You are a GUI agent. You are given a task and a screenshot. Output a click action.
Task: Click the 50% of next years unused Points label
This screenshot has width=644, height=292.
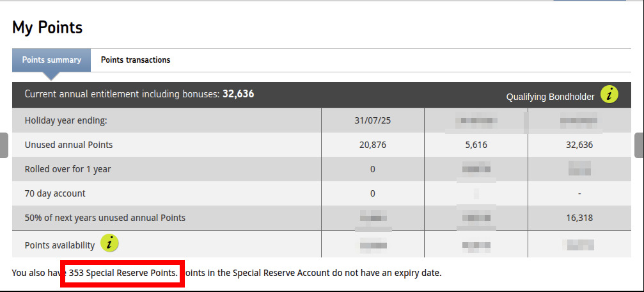pos(105,218)
